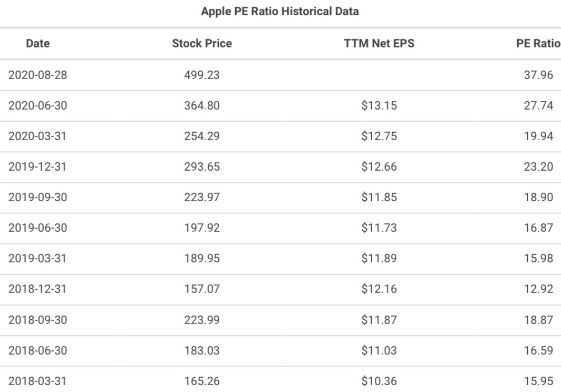Click the 37.96 PE ratio value
The image size is (561, 392).
pos(538,75)
